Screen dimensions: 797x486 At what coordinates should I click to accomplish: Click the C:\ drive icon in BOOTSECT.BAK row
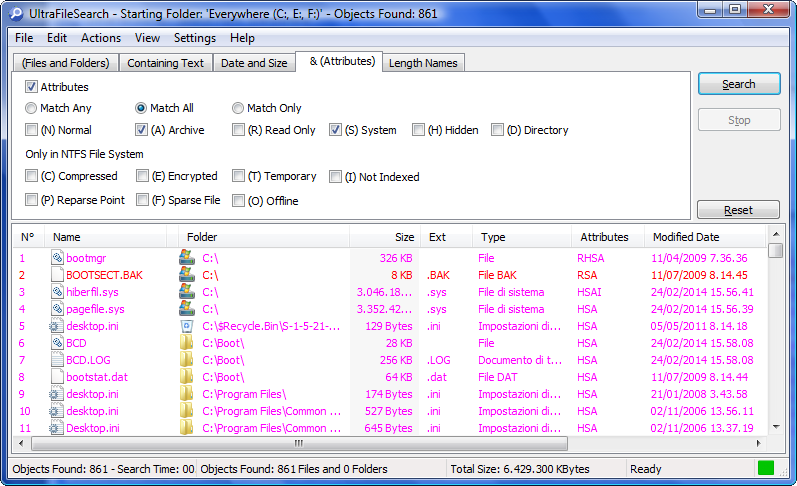187,275
